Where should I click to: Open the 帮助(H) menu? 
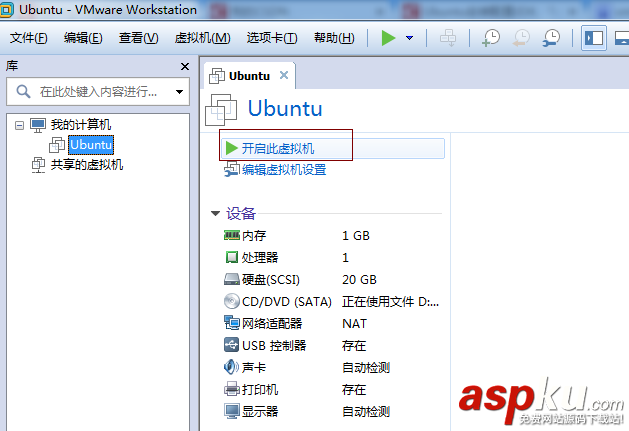point(334,38)
